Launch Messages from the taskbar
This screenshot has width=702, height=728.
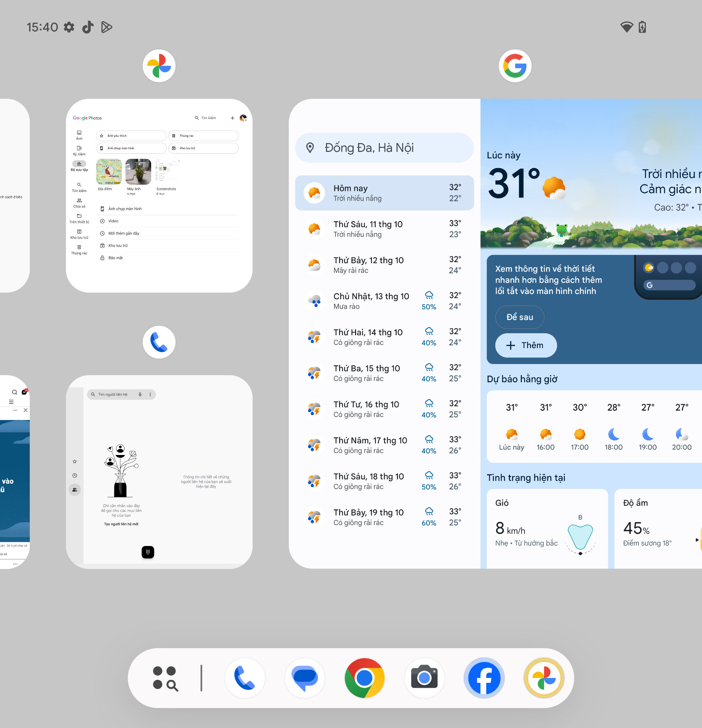click(305, 678)
